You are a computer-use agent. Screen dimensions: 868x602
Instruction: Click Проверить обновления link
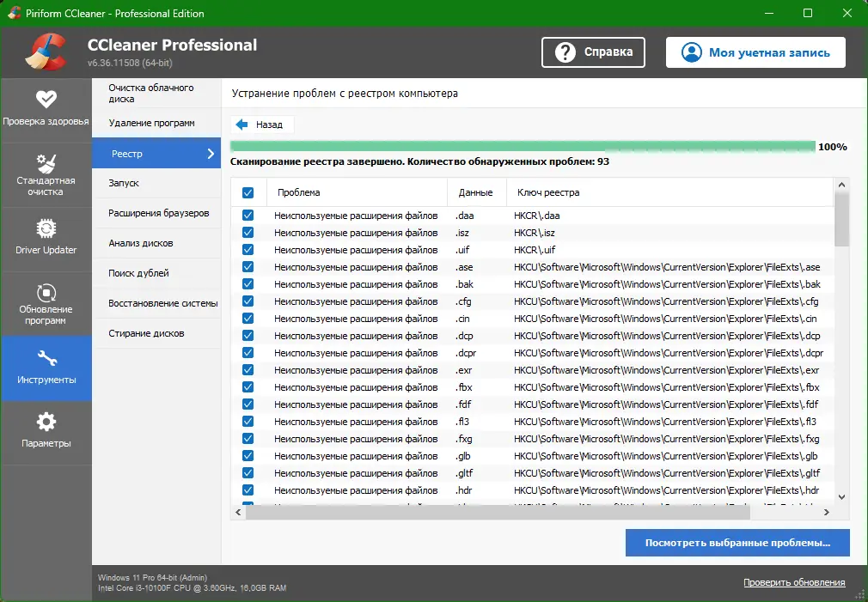794,582
